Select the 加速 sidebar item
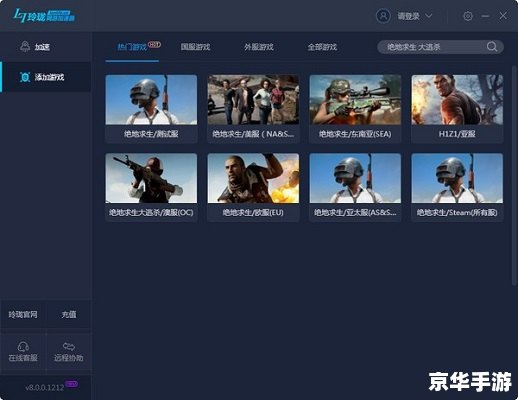Viewport: 518px width, 400px height. 46,47
